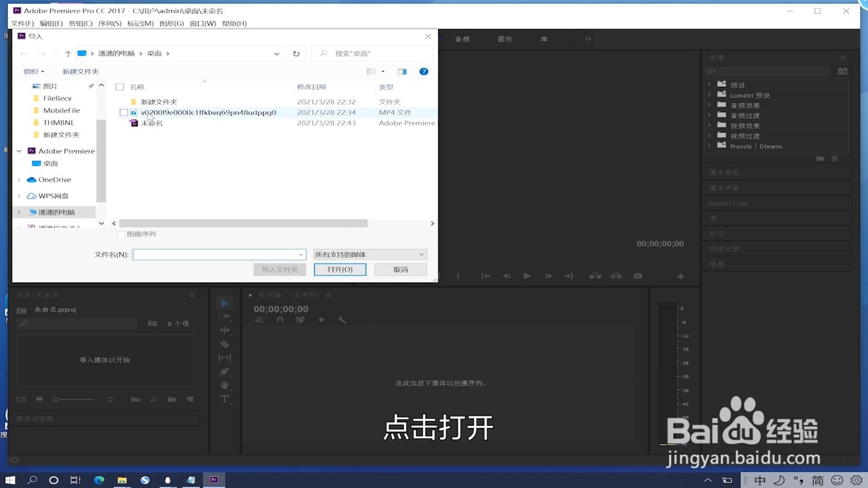
Task: Open FileRecv in the navigation pane
Action: [x=58, y=98]
